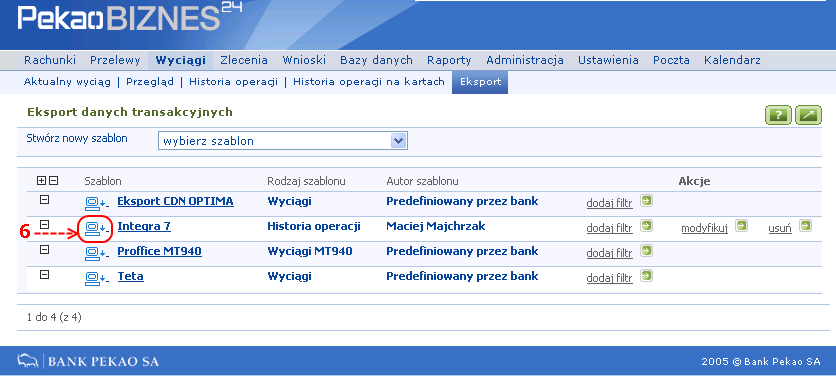Open the Bazy danych menu
Viewport: 836px width, 376px height.
pos(376,60)
